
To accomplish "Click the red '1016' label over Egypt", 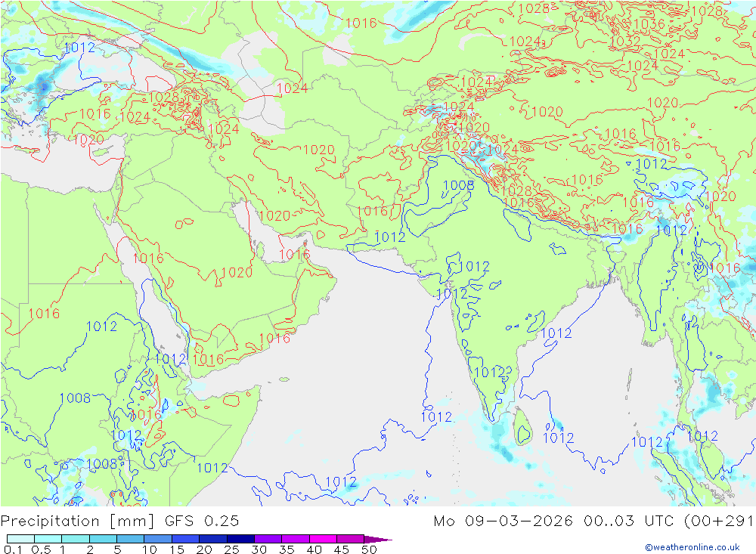I will [44, 314].
